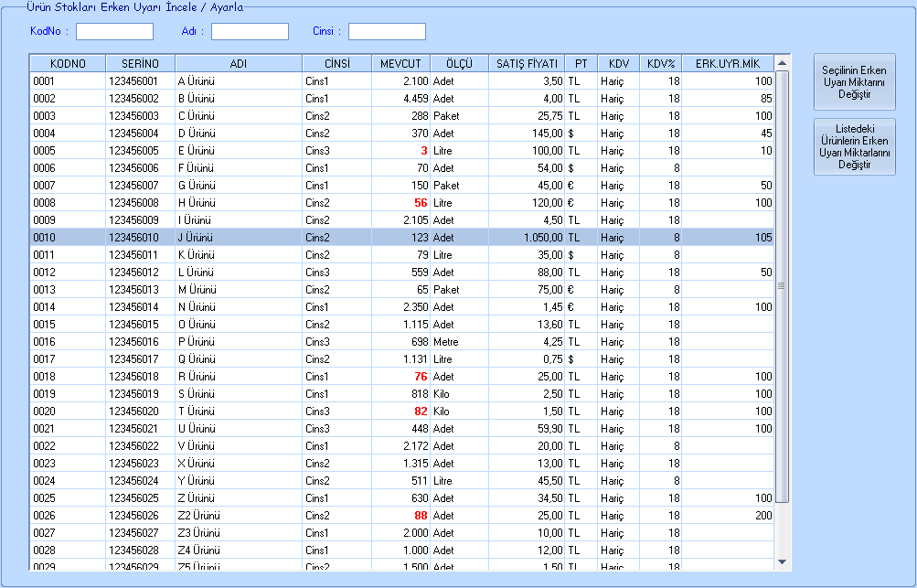Click the scrollbar down arrow
Viewport: 917px width, 588px height.
(x=782, y=562)
